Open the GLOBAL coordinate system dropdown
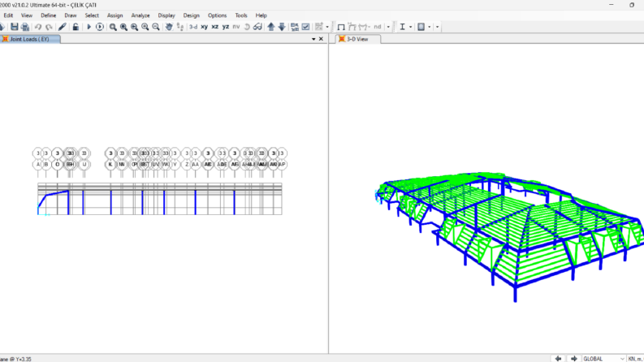Screen dimensions: 644x362 click(x=603, y=358)
